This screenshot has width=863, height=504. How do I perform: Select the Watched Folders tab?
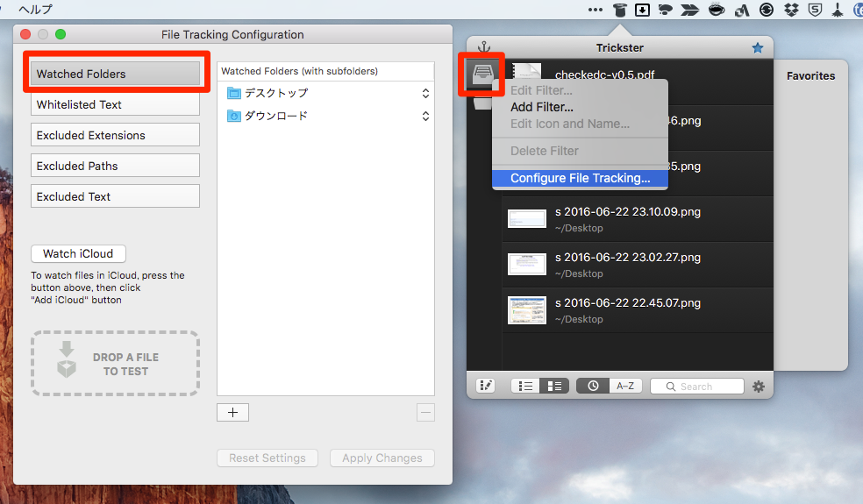point(115,74)
